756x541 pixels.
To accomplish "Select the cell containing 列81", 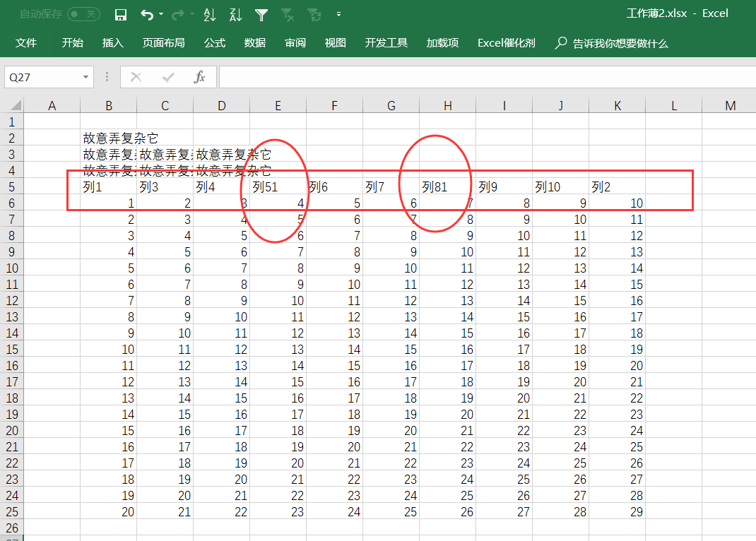I will [x=447, y=187].
